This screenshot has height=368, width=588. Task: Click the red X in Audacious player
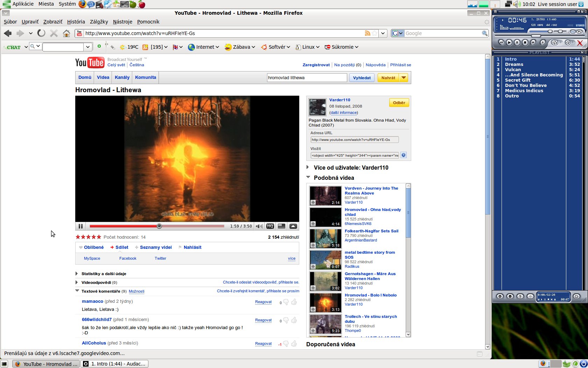click(580, 43)
